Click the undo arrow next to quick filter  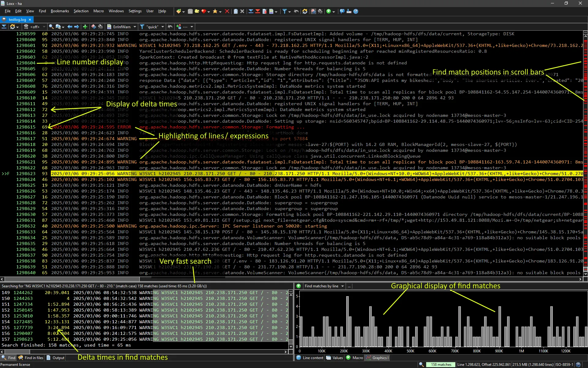pos(170,27)
